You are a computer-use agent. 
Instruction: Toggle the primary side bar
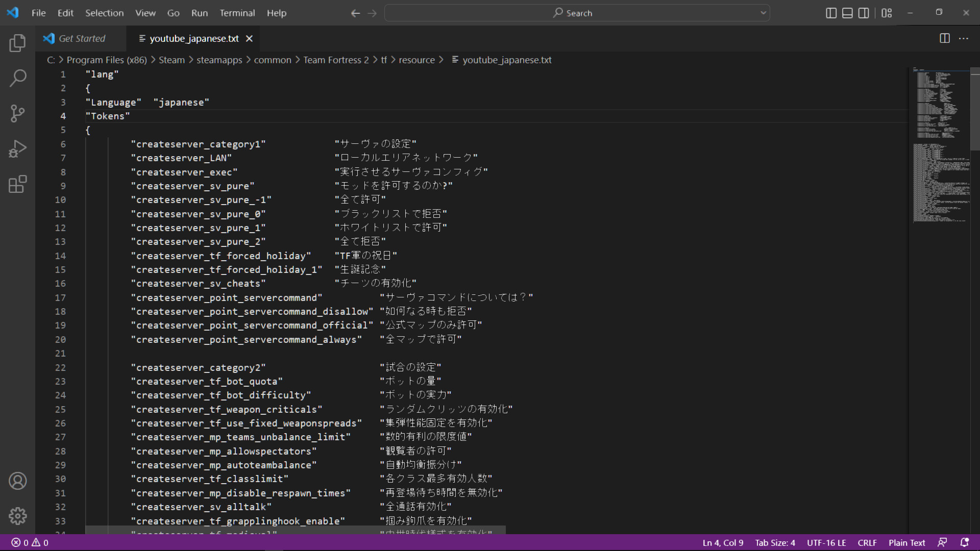click(x=831, y=13)
